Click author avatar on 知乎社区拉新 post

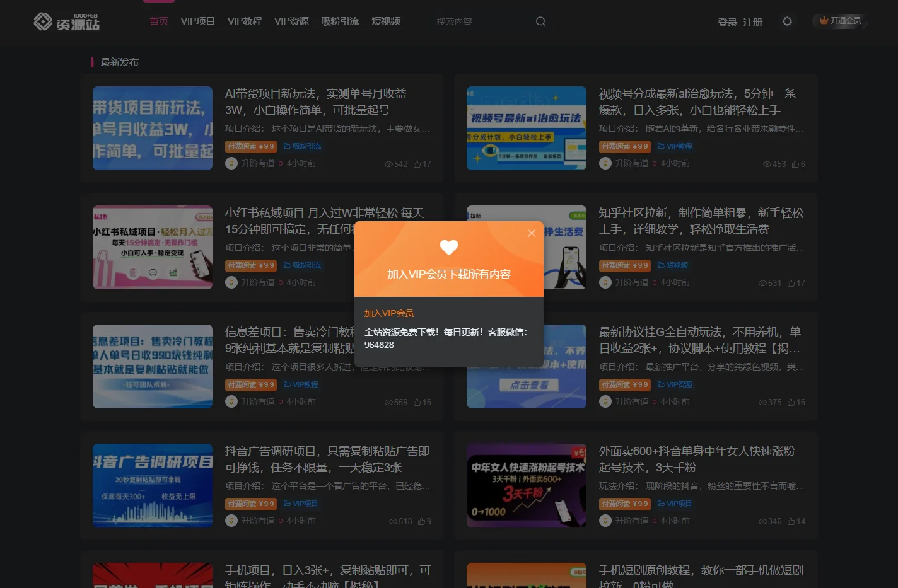click(605, 282)
